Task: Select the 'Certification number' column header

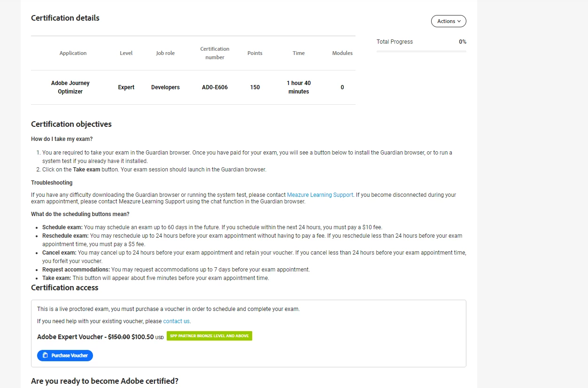Action: pyautogui.click(x=215, y=53)
